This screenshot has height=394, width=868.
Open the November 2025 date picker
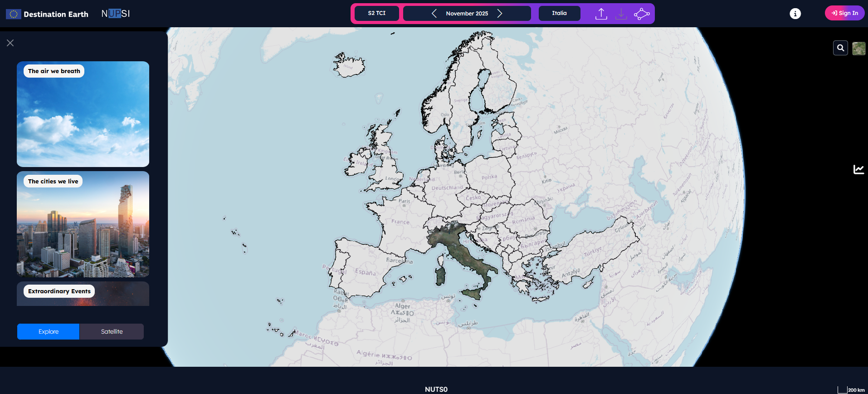coord(467,13)
